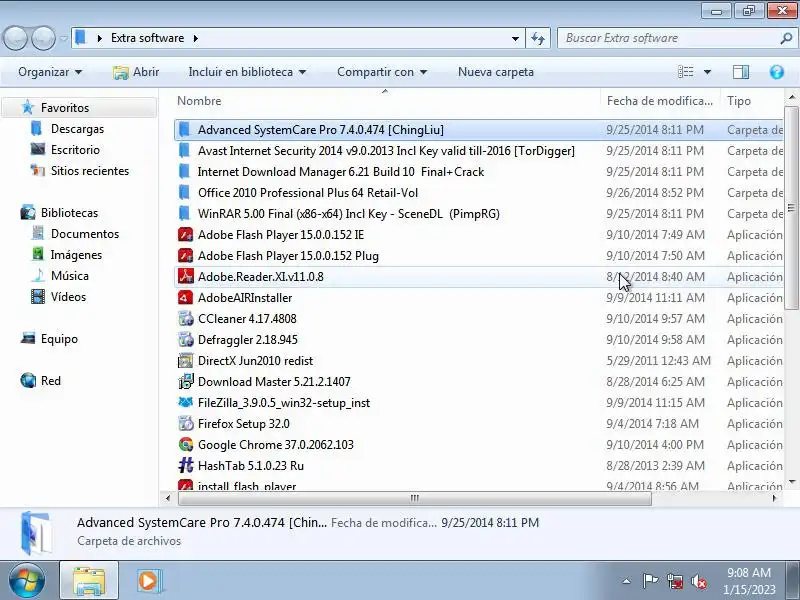This screenshot has width=800, height=600.
Task: Expand breadcrumb arrow before Extra software
Action: click(x=100, y=38)
